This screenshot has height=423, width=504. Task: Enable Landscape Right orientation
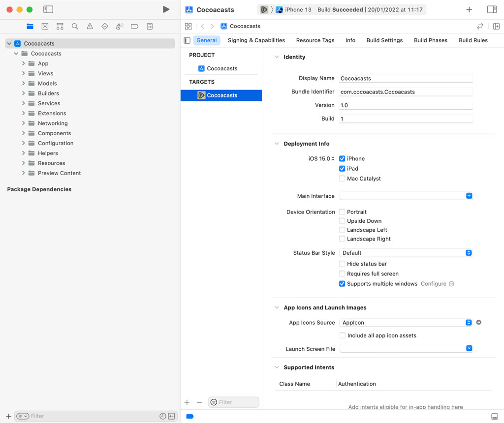342,239
